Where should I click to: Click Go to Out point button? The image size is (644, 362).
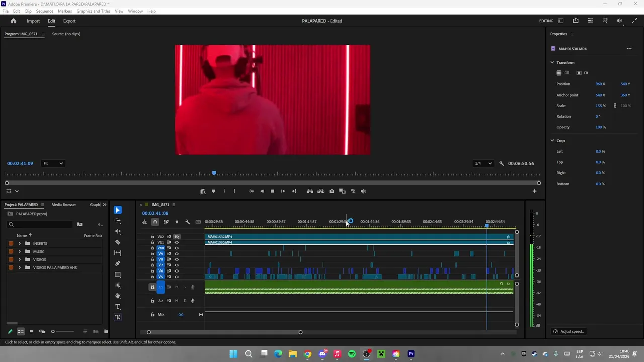point(294,191)
